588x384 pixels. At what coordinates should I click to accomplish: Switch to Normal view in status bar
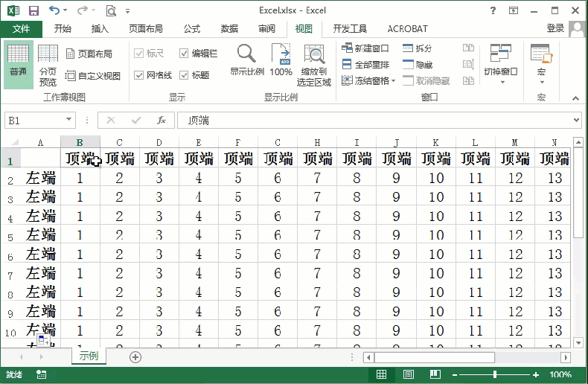[x=381, y=374]
